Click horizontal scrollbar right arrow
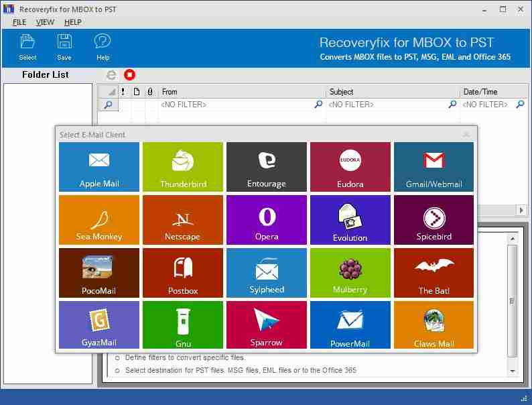The image size is (532, 405). coord(521,210)
